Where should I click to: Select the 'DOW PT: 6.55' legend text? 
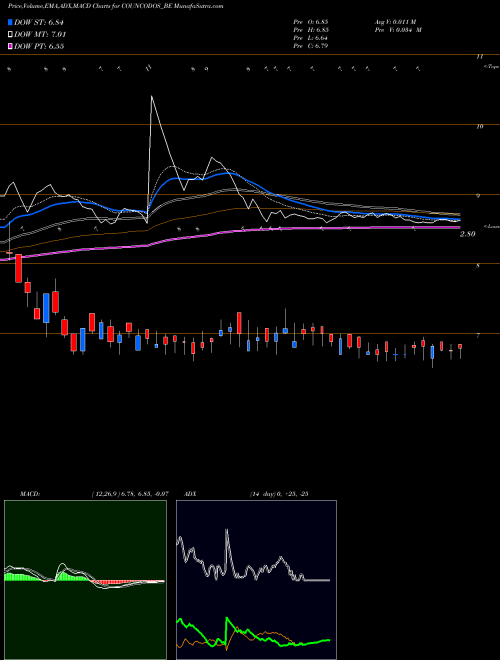coord(39,46)
